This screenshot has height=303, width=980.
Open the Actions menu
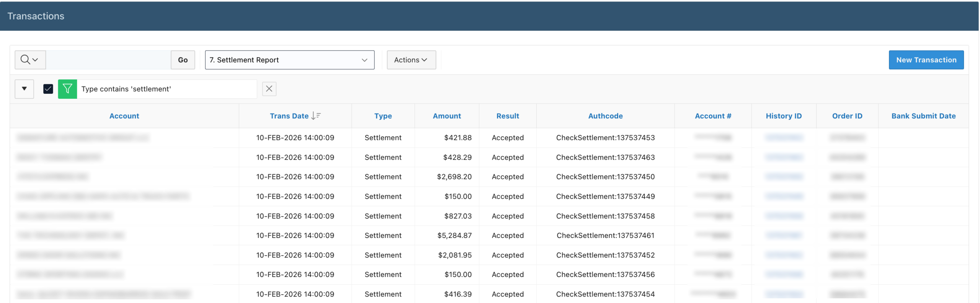pyautogui.click(x=411, y=60)
